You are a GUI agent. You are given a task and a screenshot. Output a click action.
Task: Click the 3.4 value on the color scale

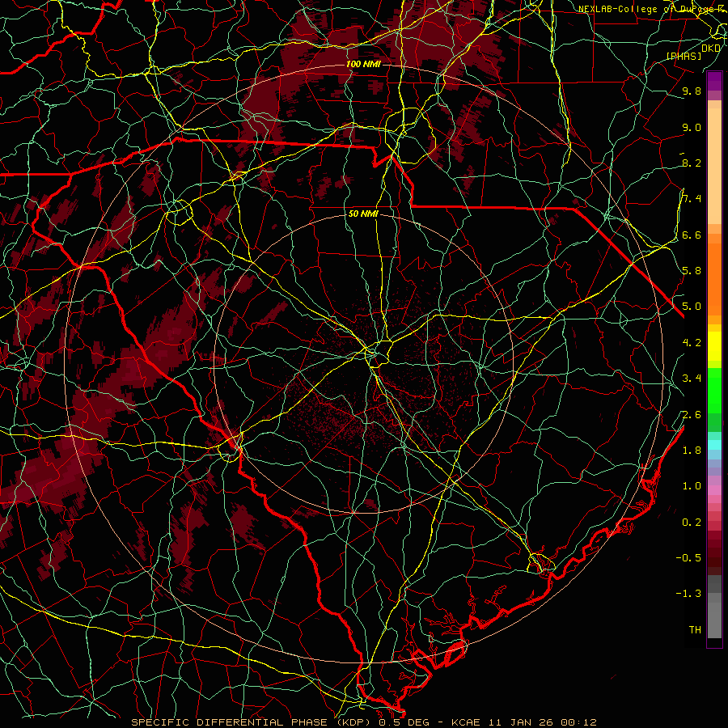[692, 379]
